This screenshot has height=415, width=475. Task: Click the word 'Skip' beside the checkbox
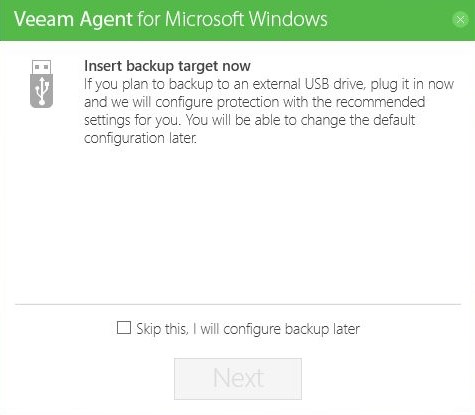pyautogui.click(x=149, y=329)
